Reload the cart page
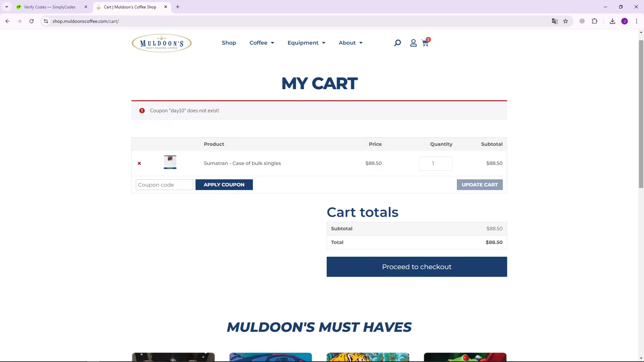 pos(31,21)
